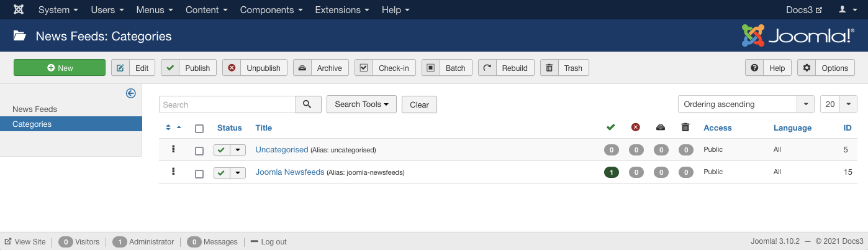Click the Joomla logo icon in top menu
The image size is (868, 250).
19,10
